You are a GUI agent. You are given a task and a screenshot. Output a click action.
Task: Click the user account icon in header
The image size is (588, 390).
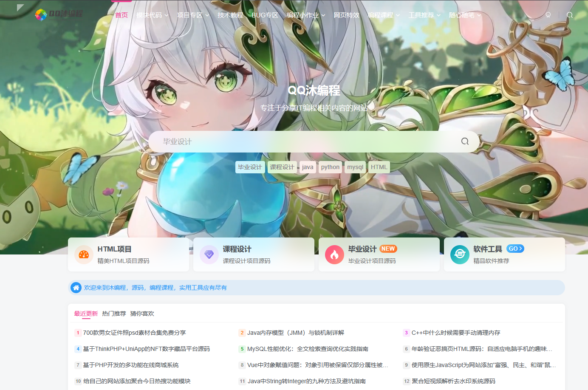coord(548,15)
